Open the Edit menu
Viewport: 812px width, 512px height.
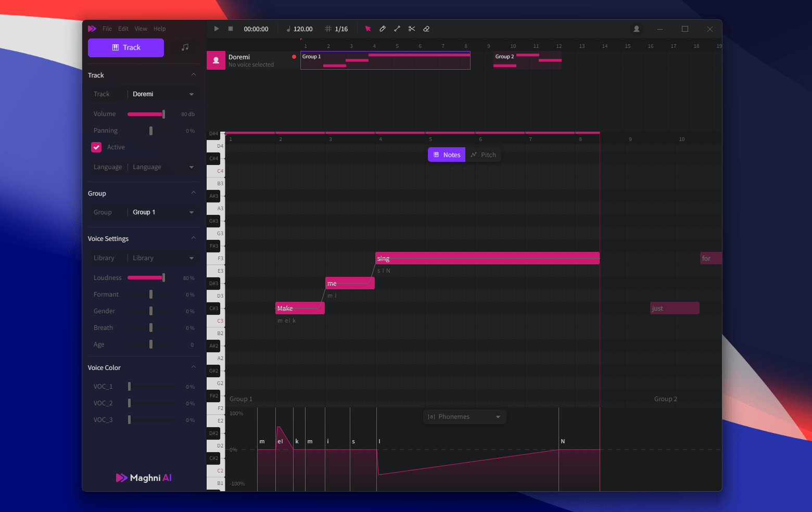[x=123, y=29]
